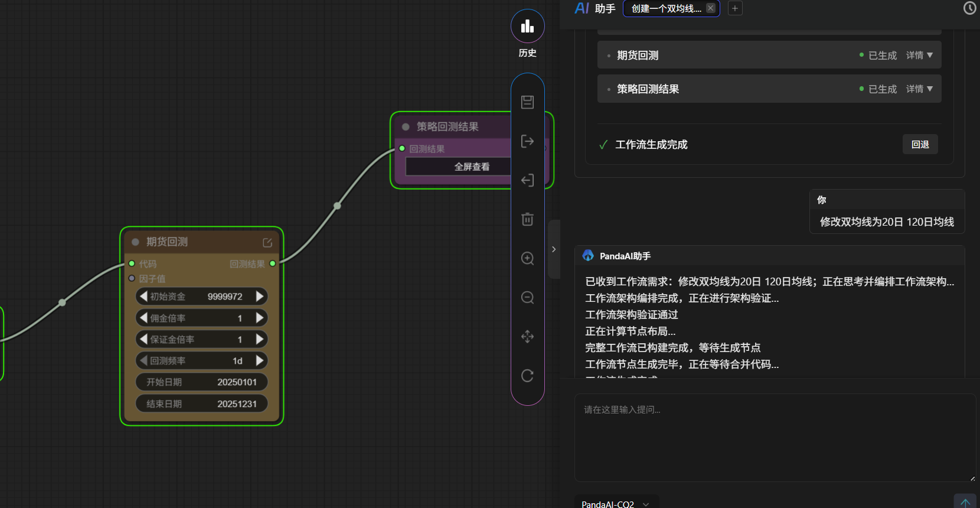Click the line 工作流架构验证通过
This screenshot has height=508, width=980.
[x=632, y=315]
